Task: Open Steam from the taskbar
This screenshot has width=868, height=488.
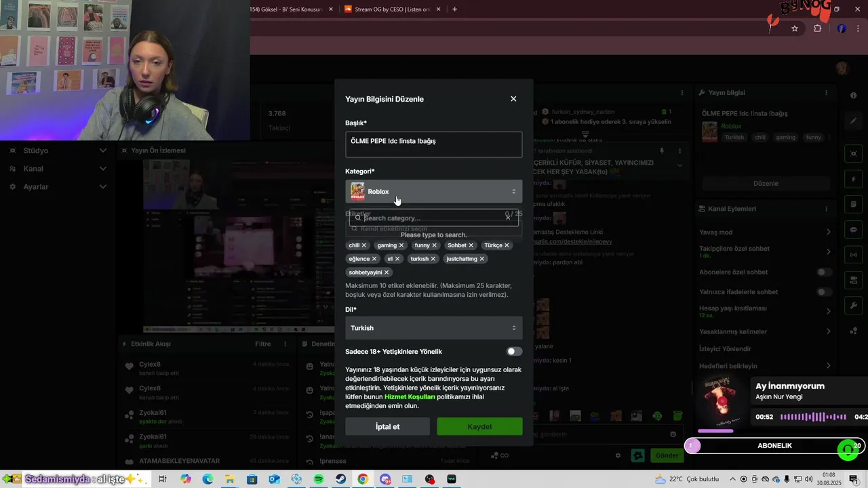Action: point(340,479)
